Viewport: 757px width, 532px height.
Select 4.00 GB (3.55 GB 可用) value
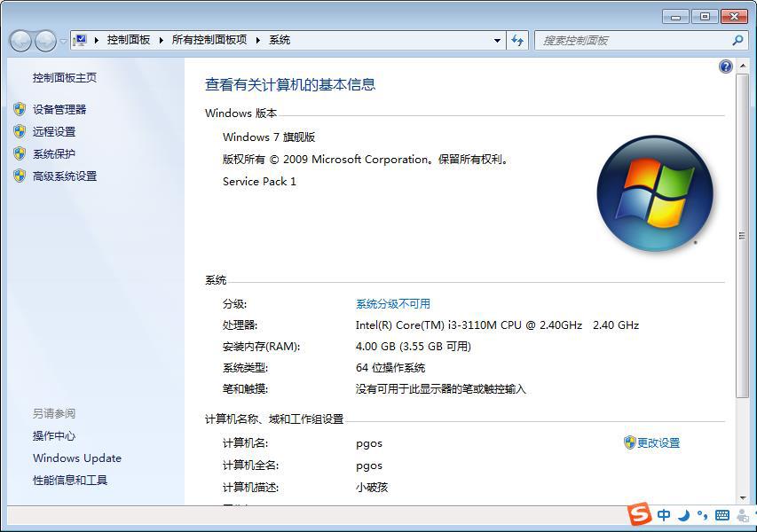pos(414,347)
